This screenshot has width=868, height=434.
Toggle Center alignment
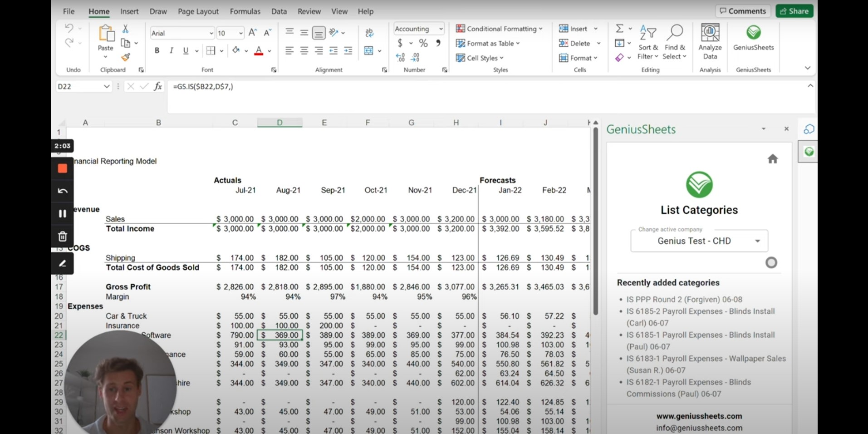(304, 50)
